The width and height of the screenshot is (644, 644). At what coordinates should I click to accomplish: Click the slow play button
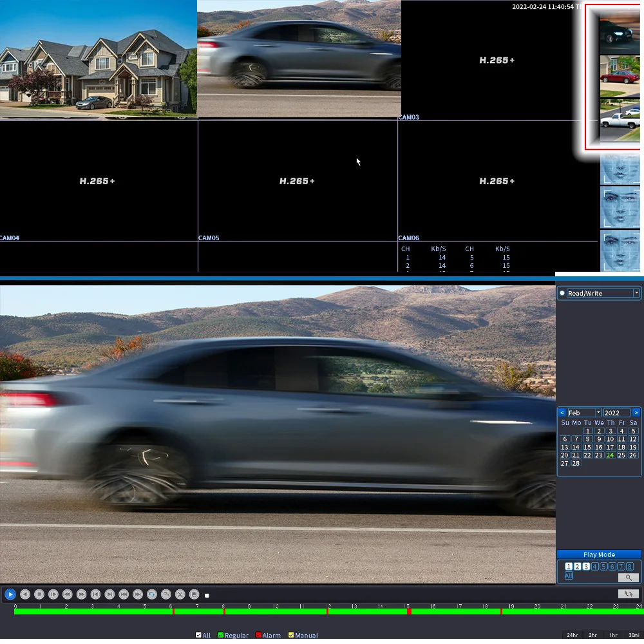pyautogui.click(x=53, y=594)
